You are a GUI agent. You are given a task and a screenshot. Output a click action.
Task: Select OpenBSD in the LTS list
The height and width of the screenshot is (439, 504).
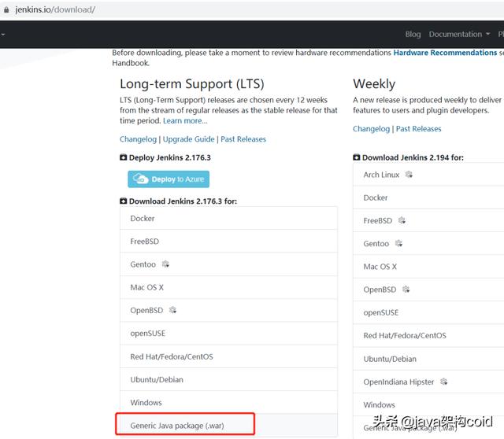point(228,310)
